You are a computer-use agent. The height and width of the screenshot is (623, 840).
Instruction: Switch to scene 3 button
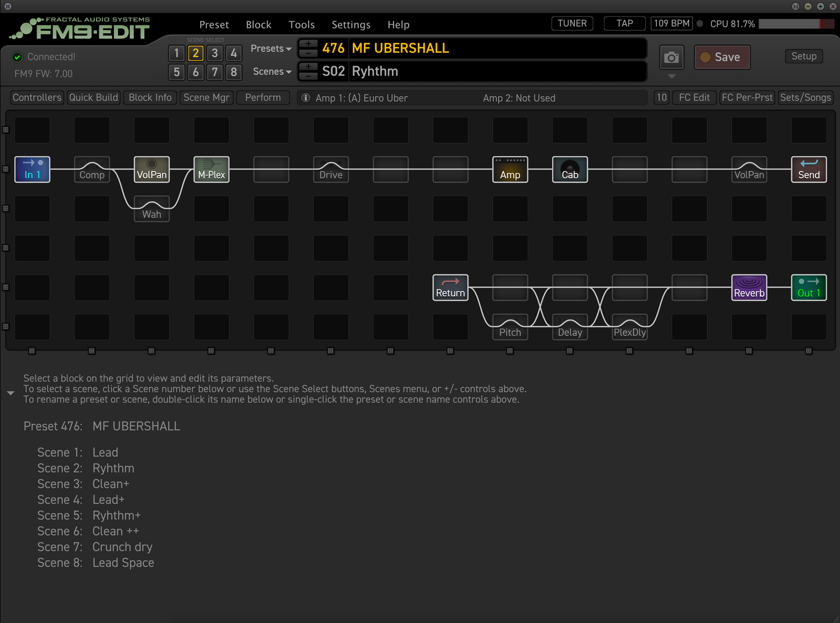coord(215,53)
